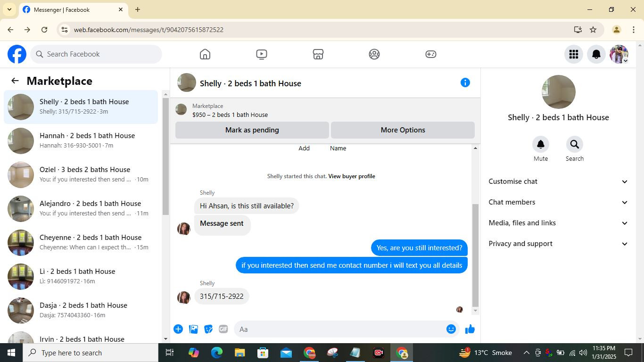Click the taskbar Type here to search box
This screenshot has height=362, width=644.
point(90,353)
